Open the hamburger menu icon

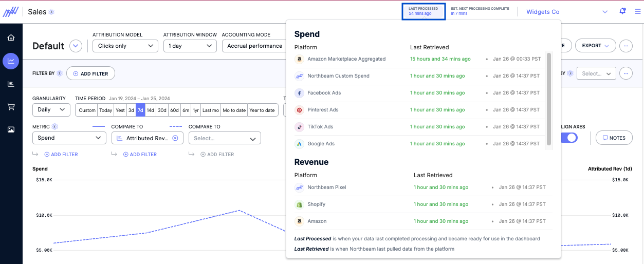point(638,11)
